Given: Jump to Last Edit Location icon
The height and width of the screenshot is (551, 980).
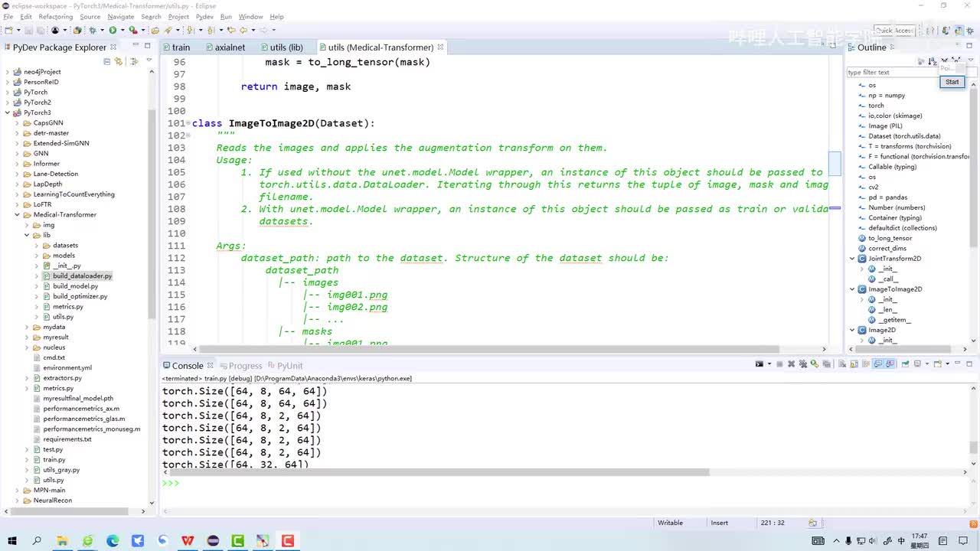Looking at the screenshot, I should tap(231, 31).
